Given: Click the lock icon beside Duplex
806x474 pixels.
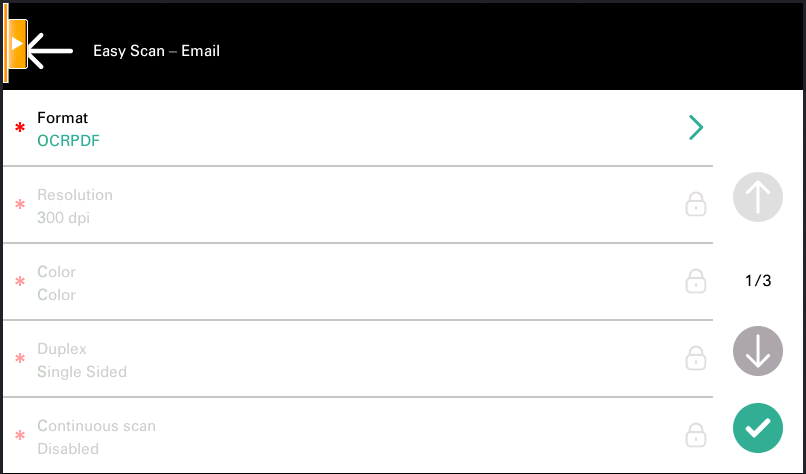Looking at the screenshot, I should [x=695, y=358].
